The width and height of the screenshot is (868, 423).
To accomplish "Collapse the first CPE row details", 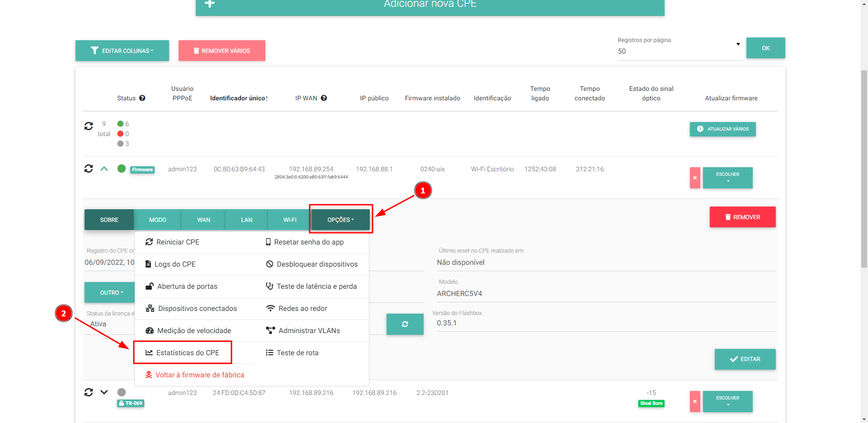I will tap(104, 169).
